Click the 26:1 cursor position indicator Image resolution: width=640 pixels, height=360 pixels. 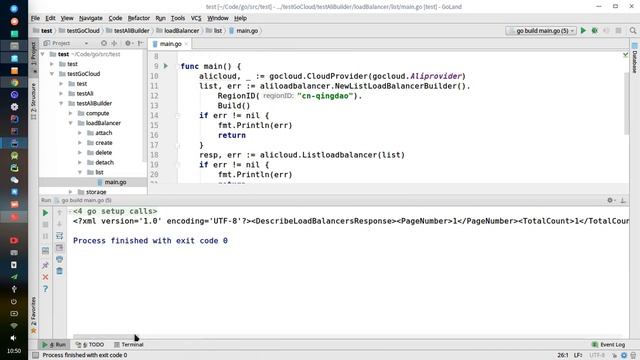(563, 355)
